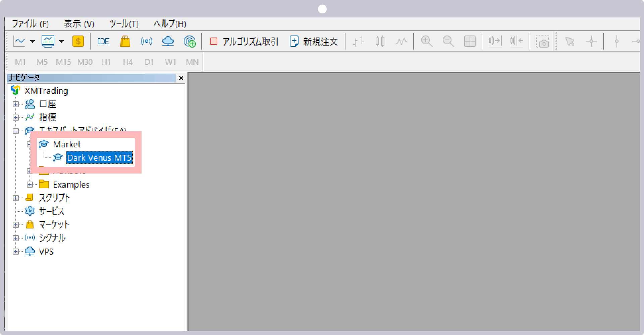This screenshot has height=335, width=644.
Task: Open the new chart dropdown arrow
Action: tap(33, 42)
